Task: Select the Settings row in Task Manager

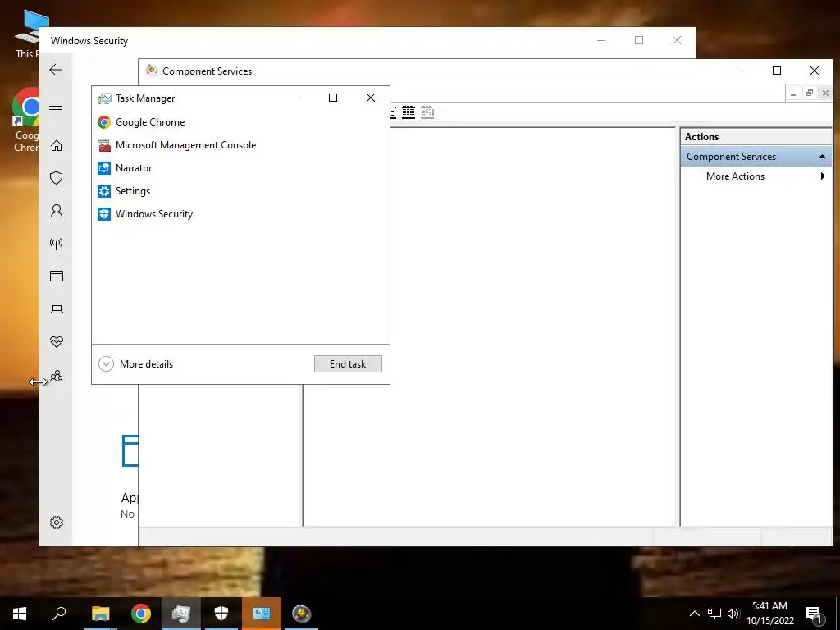Action: (x=240, y=191)
